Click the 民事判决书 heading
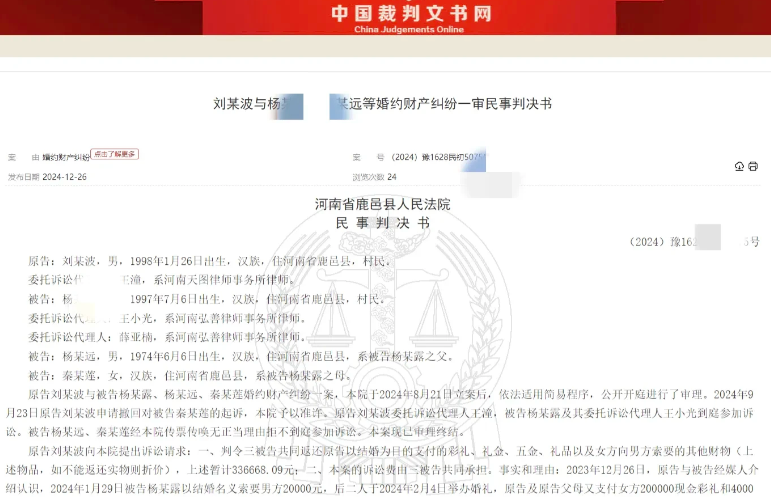This screenshot has height=497, width=771. (x=383, y=223)
